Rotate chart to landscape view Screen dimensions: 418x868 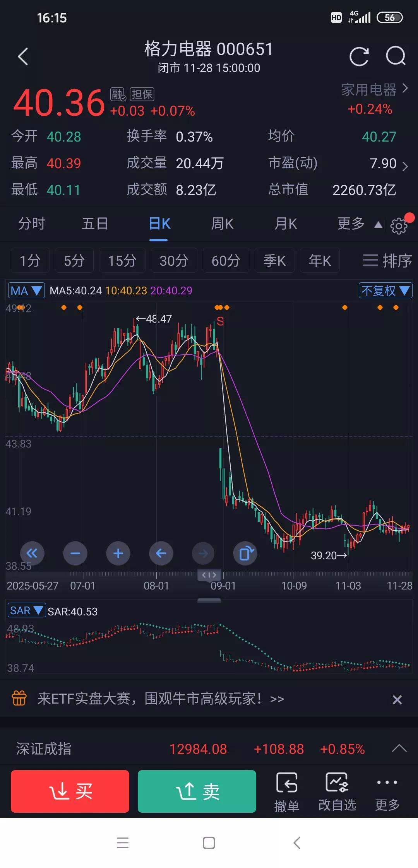(245, 554)
